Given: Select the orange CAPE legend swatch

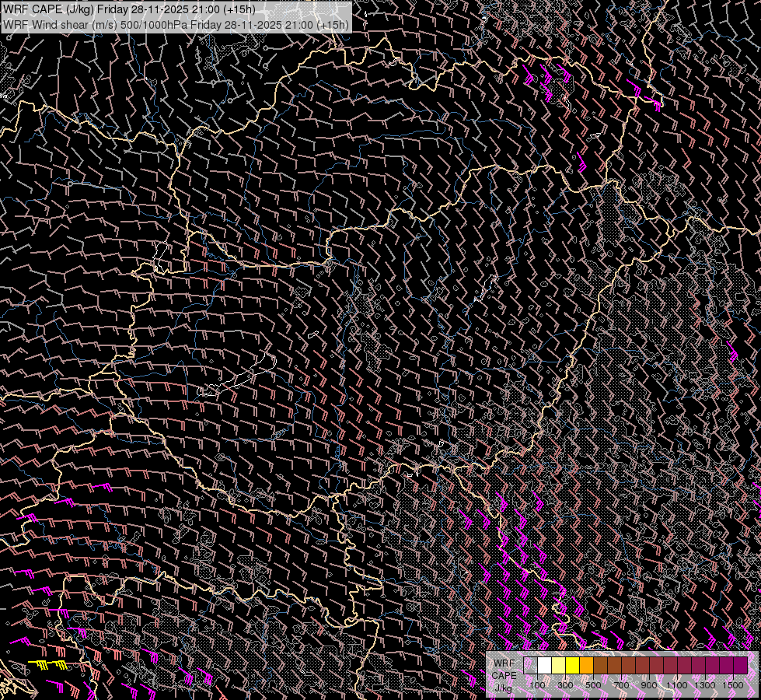Looking at the screenshot, I should pos(587,665).
